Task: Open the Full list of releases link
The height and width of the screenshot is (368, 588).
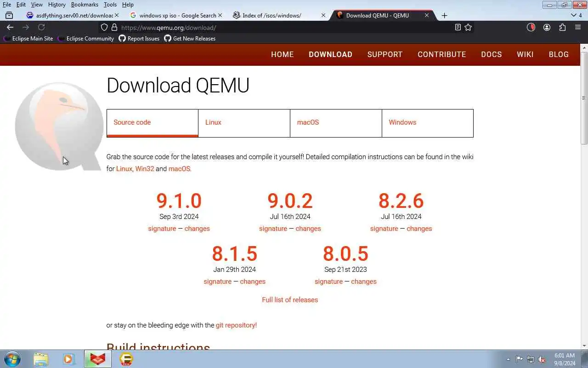Action: click(x=290, y=300)
